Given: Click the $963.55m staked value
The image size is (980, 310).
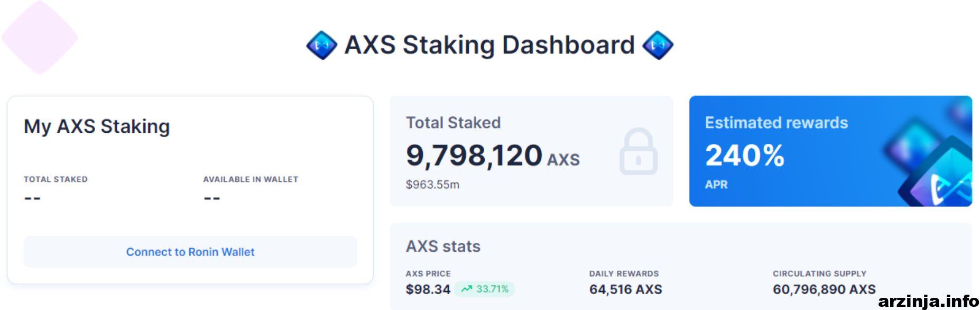Looking at the screenshot, I should coord(432,185).
